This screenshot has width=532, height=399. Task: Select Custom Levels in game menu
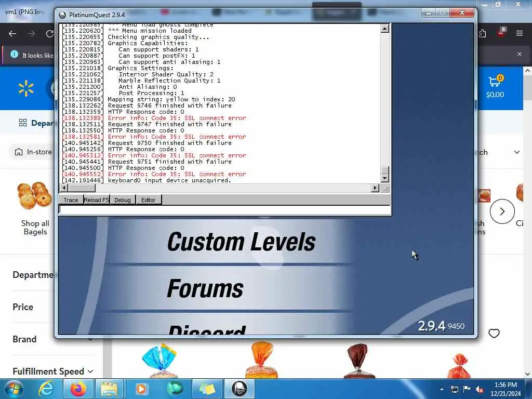tap(241, 242)
